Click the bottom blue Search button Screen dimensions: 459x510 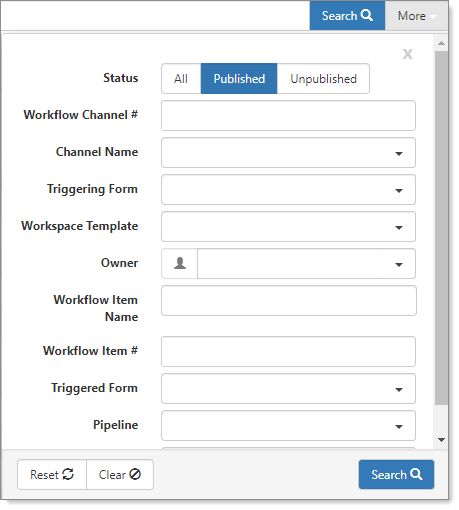coord(396,474)
